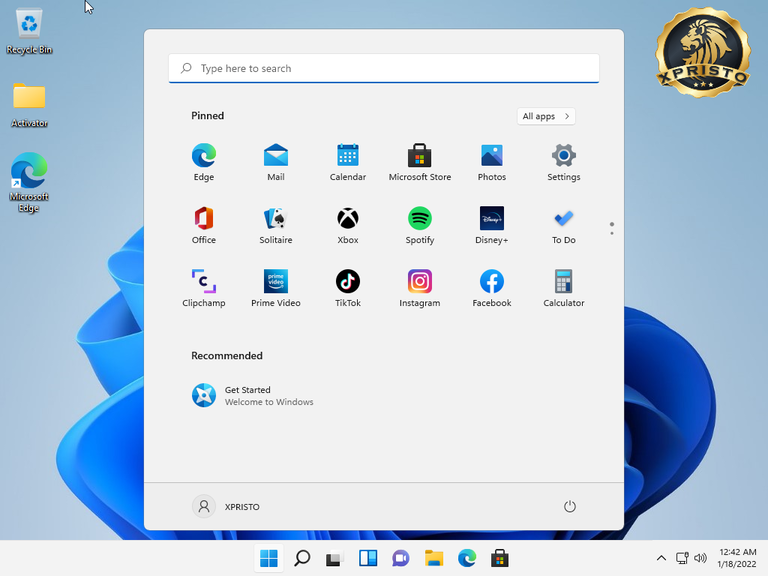Open the Instagram pinned app

(420, 288)
